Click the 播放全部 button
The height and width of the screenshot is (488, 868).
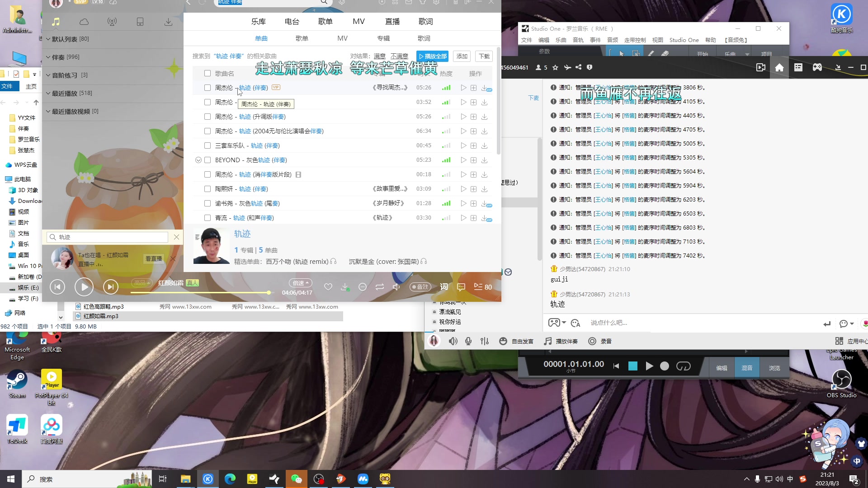pos(433,56)
